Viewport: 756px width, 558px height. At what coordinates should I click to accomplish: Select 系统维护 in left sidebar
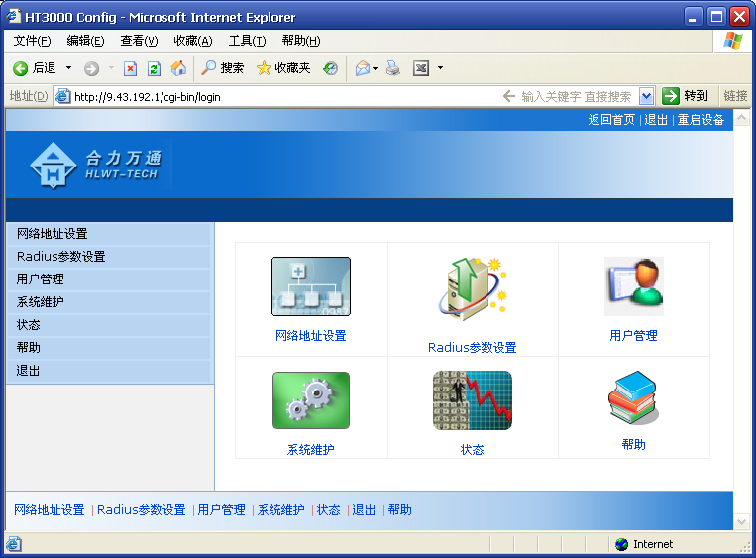[109, 302]
